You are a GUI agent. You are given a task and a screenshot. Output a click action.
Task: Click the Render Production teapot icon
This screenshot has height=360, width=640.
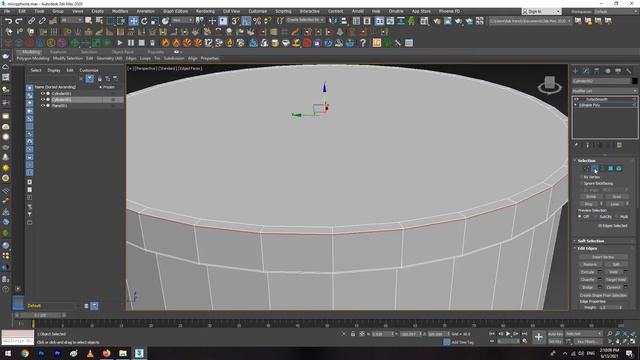458,20
